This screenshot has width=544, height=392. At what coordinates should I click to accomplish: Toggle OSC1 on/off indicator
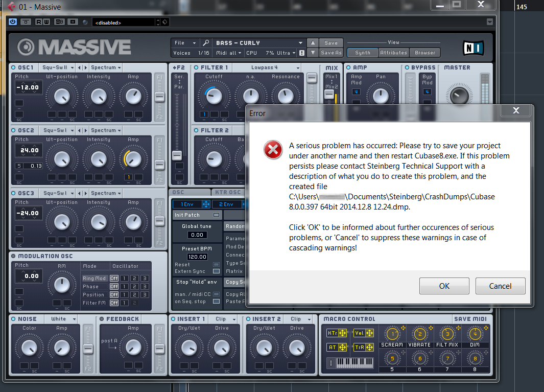pos(13,67)
